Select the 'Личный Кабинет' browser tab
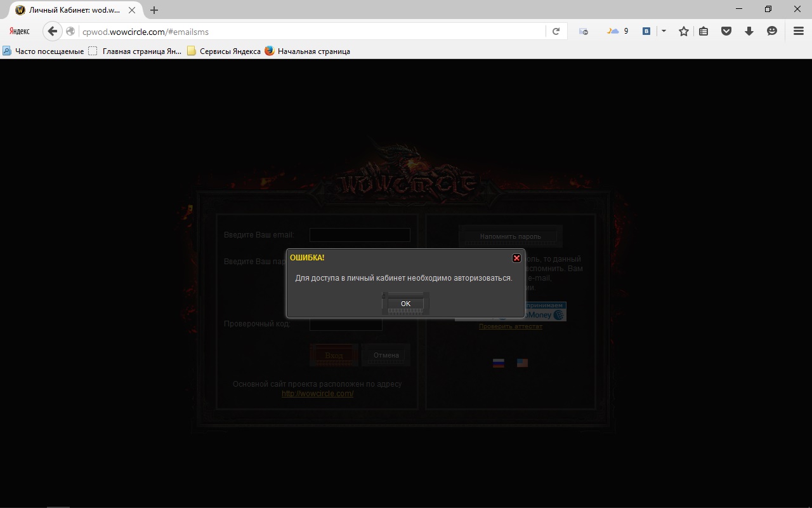The height and width of the screenshot is (508, 812). 74,10
